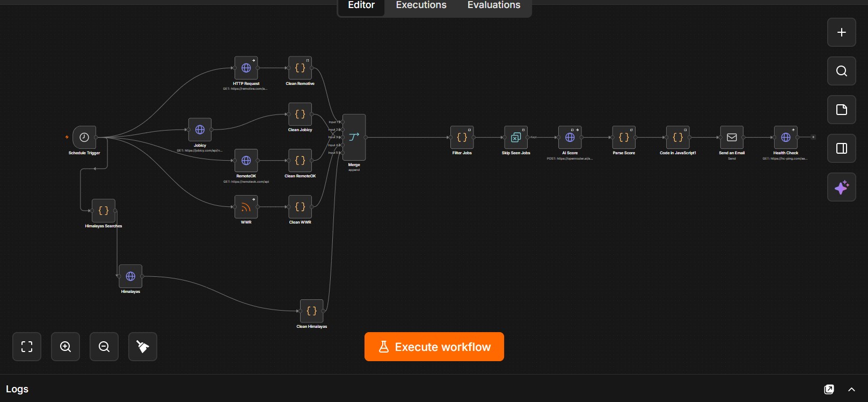Screen dimensions: 868x402
Task: Click the Health Check output plus connector
Action: pos(813,137)
